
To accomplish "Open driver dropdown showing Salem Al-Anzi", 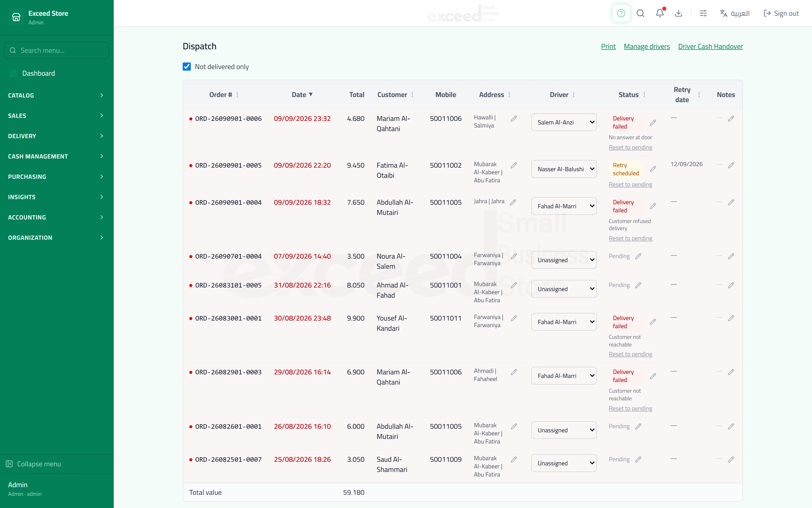I will pyautogui.click(x=564, y=122).
